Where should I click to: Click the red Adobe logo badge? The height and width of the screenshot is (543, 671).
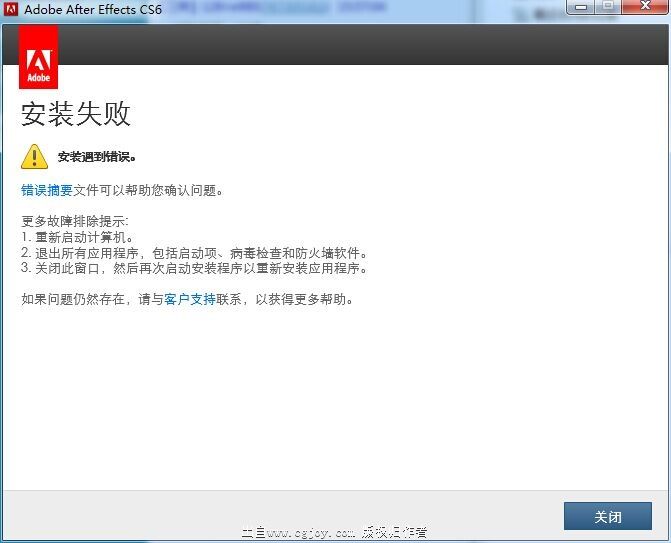click(x=39, y=57)
